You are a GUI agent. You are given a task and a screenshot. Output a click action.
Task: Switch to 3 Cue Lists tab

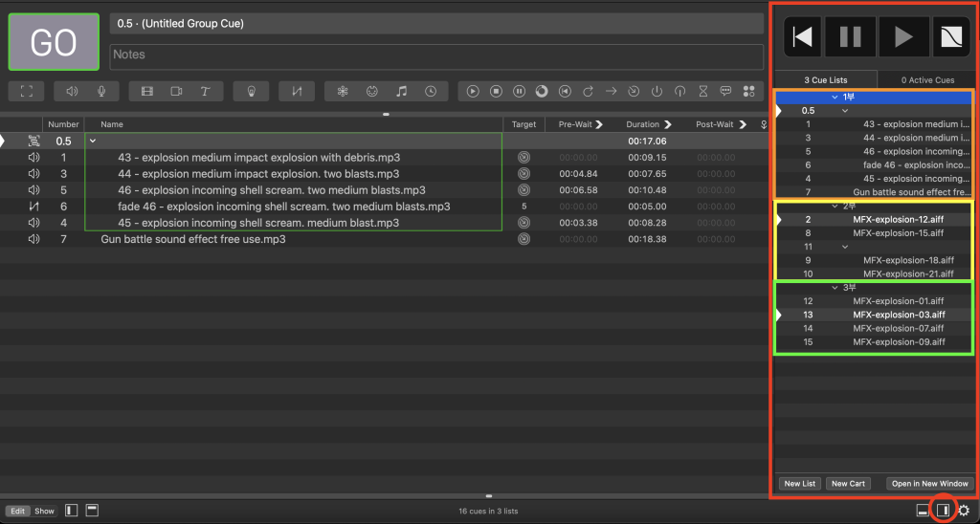[x=826, y=80]
